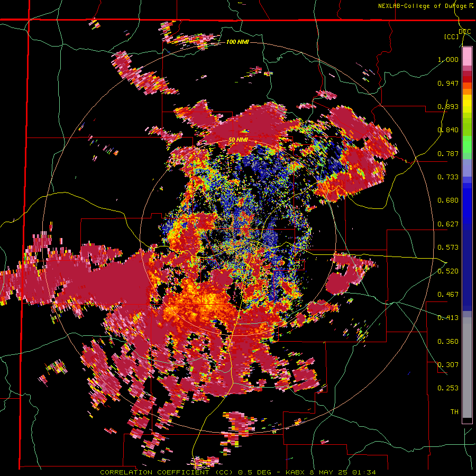Screen dimensions: 476x476
Task: Click the 0.627 legend value
Action: point(448,224)
